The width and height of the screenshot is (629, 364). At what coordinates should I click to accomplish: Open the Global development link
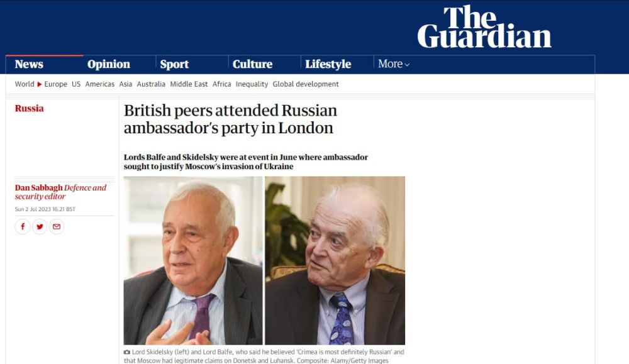click(x=306, y=84)
